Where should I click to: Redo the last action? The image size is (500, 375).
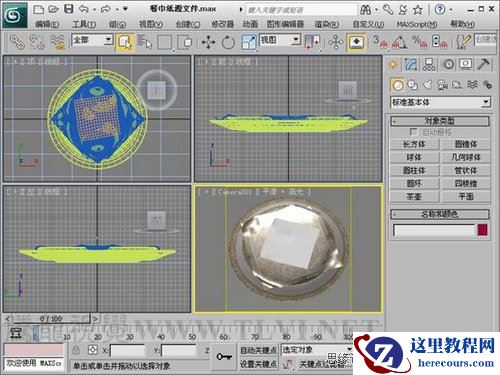click(106, 9)
